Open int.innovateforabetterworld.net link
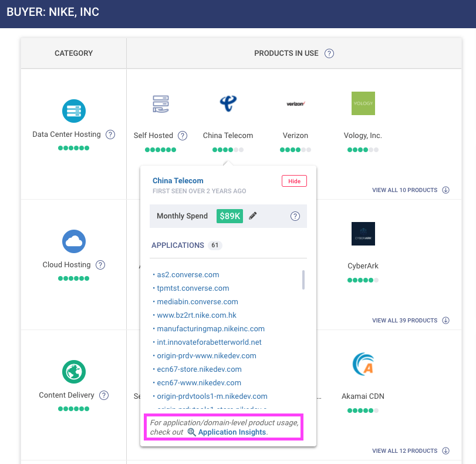Viewport: 476px width, 464px height. coord(209,342)
